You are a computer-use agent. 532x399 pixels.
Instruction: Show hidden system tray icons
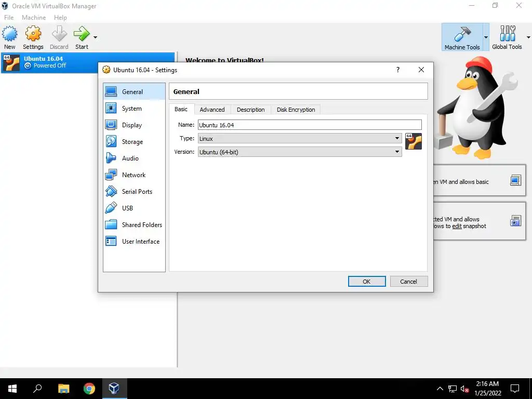click(x=440, y=389)
